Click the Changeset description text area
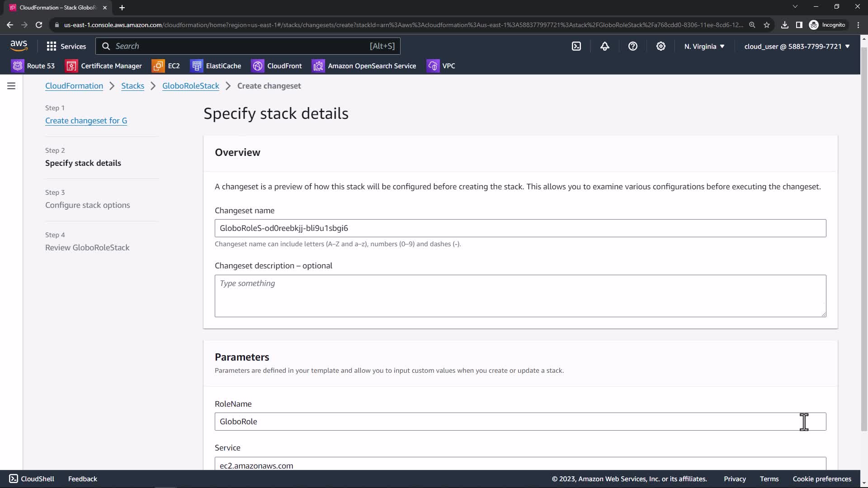 point(520,296)
